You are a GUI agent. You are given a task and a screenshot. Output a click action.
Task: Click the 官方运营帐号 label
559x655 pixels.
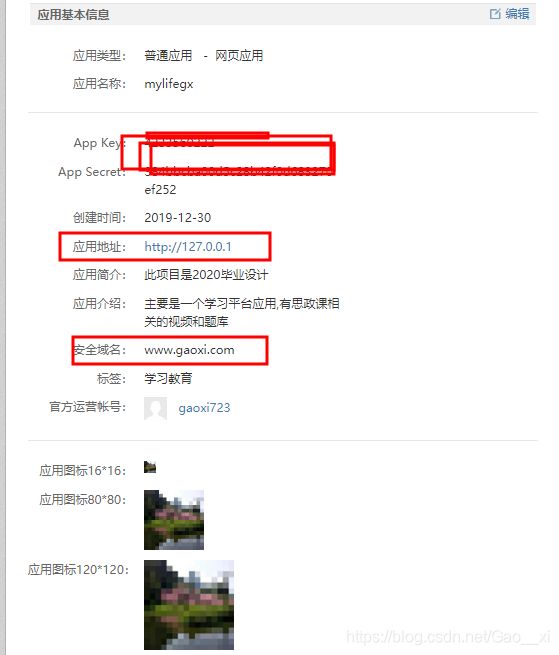point(88,406)
